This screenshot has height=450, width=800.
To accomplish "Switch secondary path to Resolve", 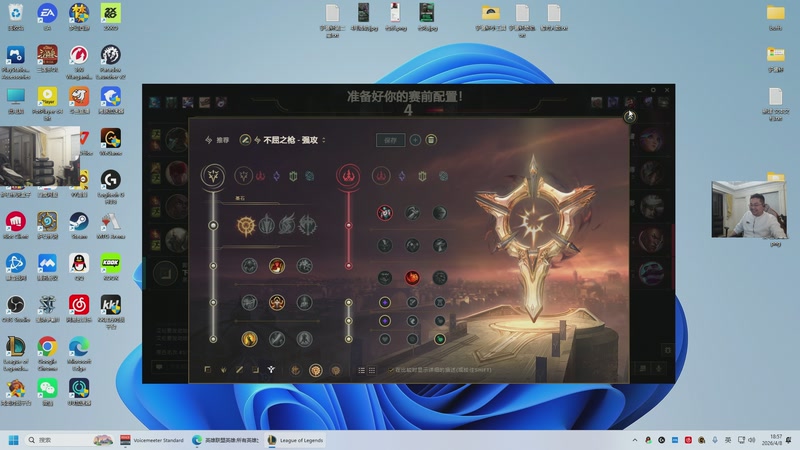I will pos(422,176).
